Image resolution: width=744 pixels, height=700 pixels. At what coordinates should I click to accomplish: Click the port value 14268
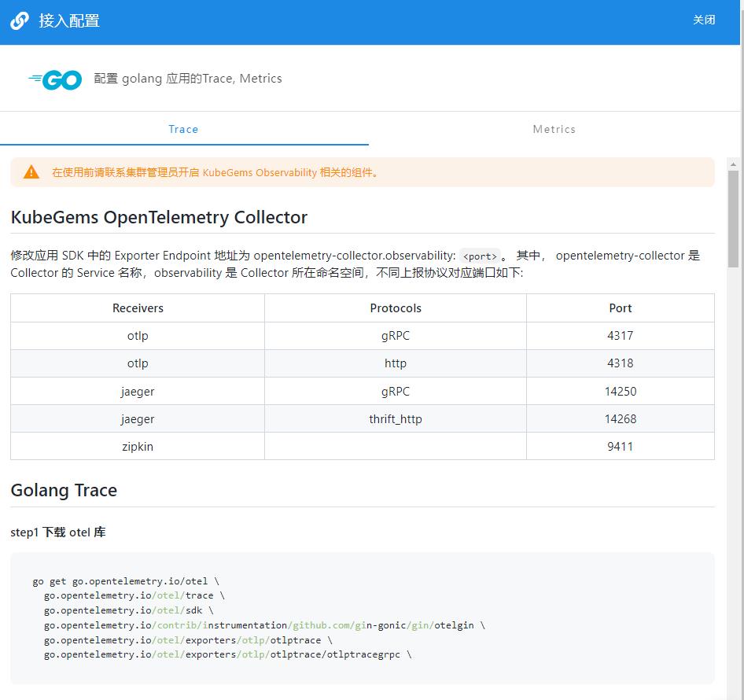pos(621,419)
